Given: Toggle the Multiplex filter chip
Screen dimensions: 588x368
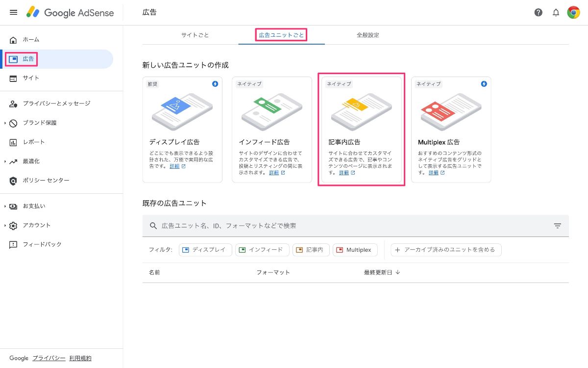Looking at the screenshot, I should pyautogui.click(x=355, y=250).
